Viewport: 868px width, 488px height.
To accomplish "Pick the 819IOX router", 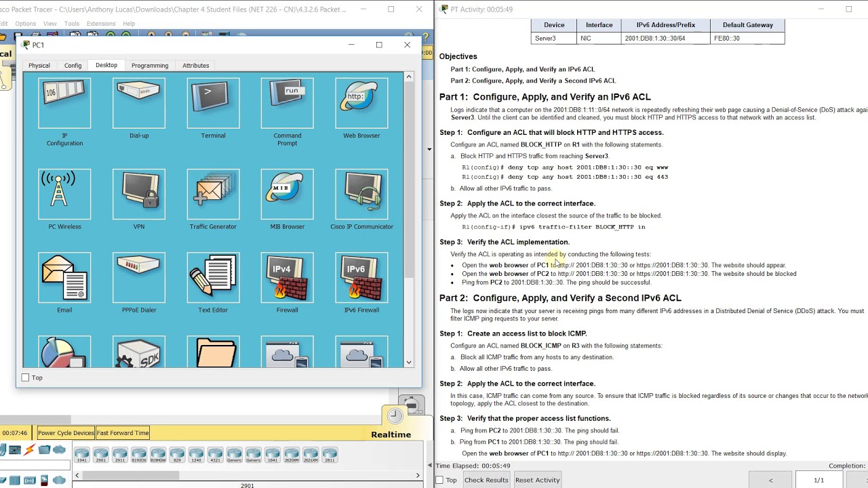I will pos(138,455).
